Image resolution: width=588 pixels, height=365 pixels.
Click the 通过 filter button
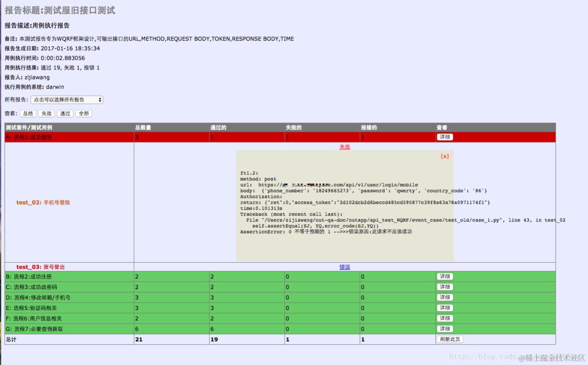(x=65, y=114)
